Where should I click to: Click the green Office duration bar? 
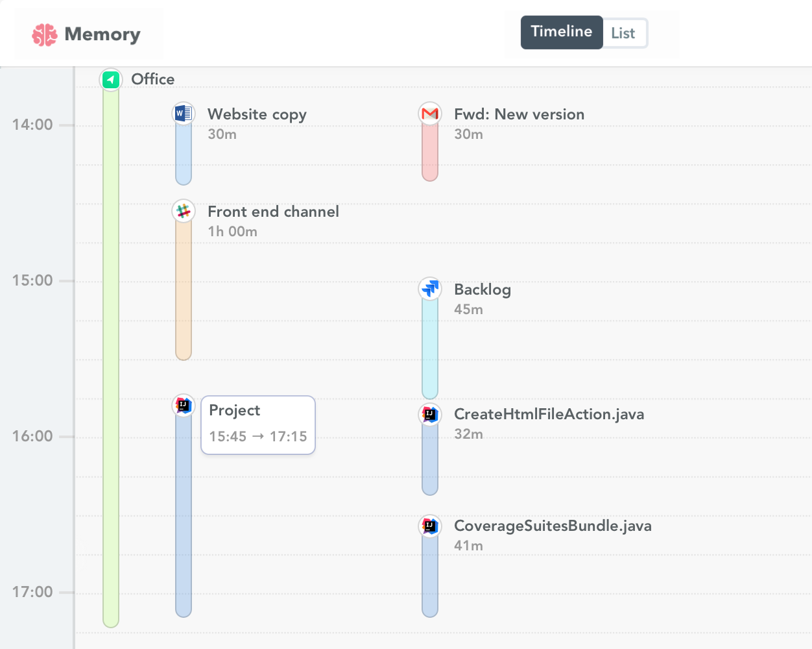click(x=110, y=357)
